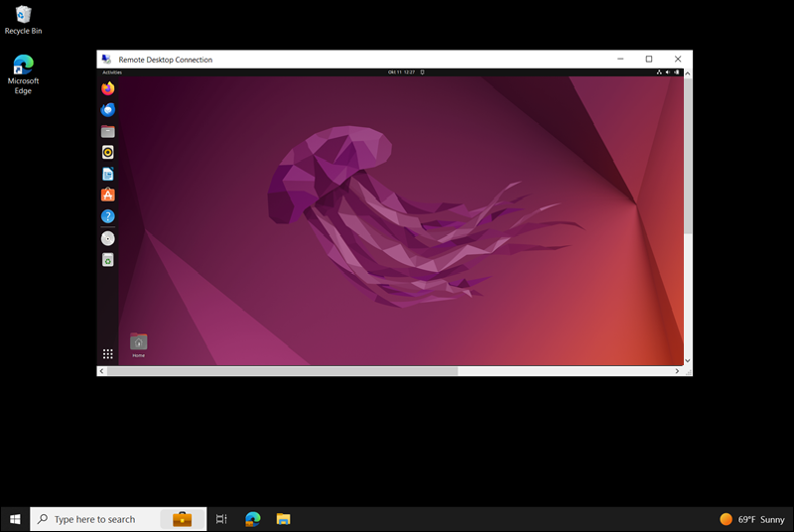
Task: Open Ubuntu Software store icon
Action: coord(108,195)
